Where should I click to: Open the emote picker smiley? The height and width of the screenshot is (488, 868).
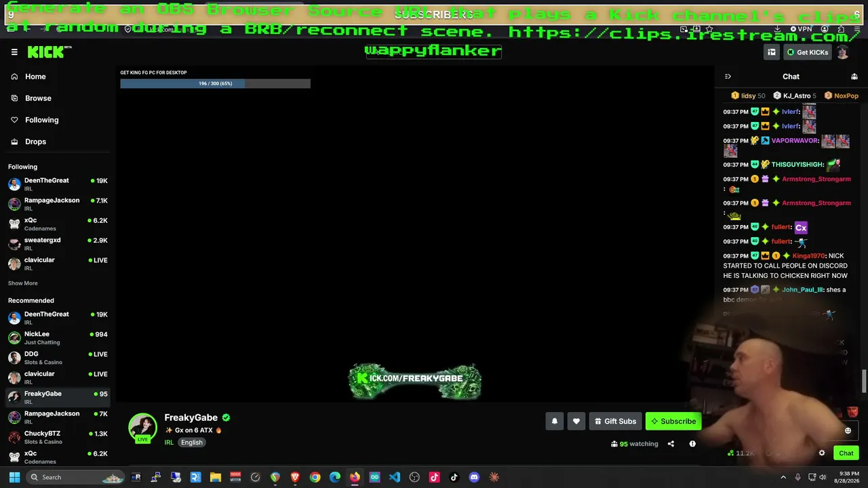tap(848, 431)
